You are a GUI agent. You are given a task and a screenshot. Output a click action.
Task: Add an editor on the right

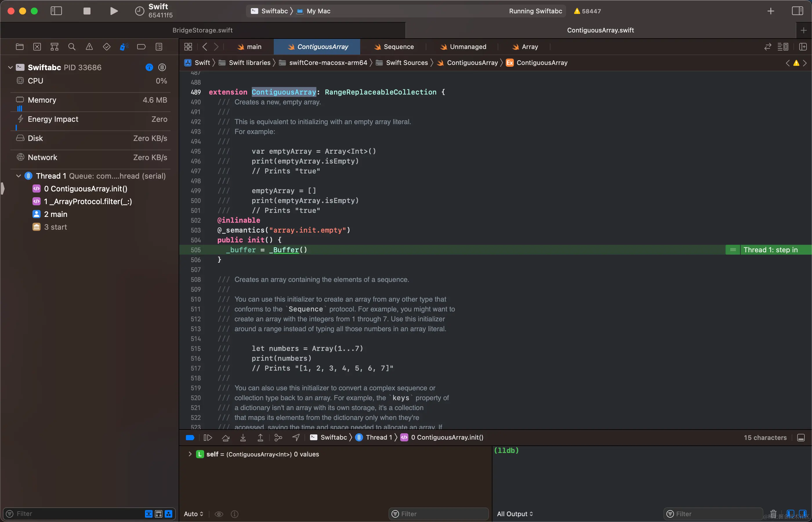(803, 47)
